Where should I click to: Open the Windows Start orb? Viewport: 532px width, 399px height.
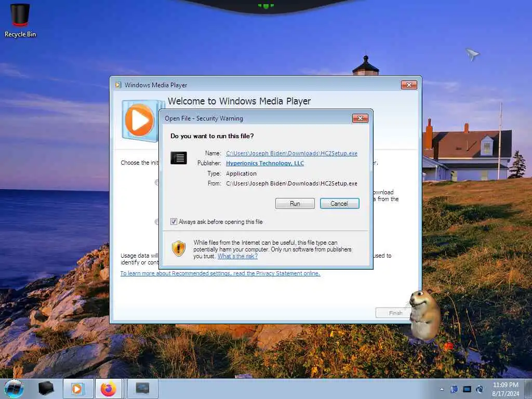(x=14, y=389)
